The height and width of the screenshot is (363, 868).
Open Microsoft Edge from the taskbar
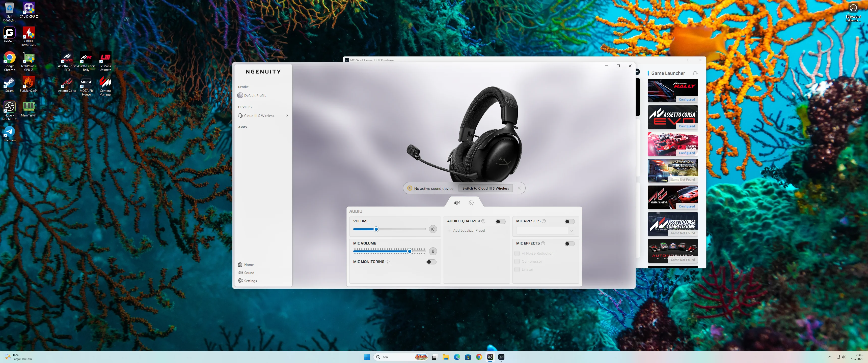click(x=457, y=357)
